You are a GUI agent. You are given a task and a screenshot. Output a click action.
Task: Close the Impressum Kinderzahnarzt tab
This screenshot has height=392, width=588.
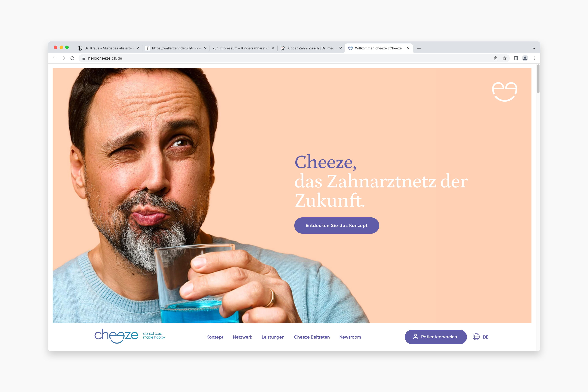(273, 48)
